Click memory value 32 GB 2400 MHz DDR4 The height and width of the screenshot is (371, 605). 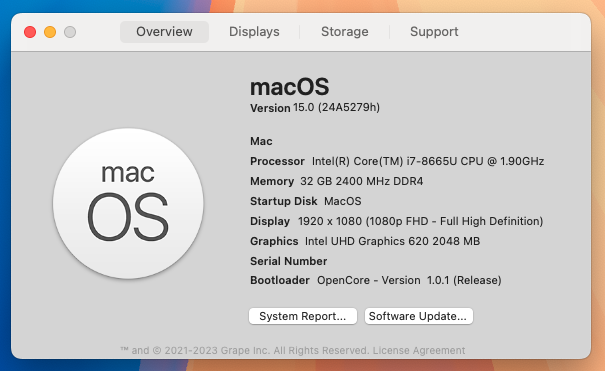362,181
